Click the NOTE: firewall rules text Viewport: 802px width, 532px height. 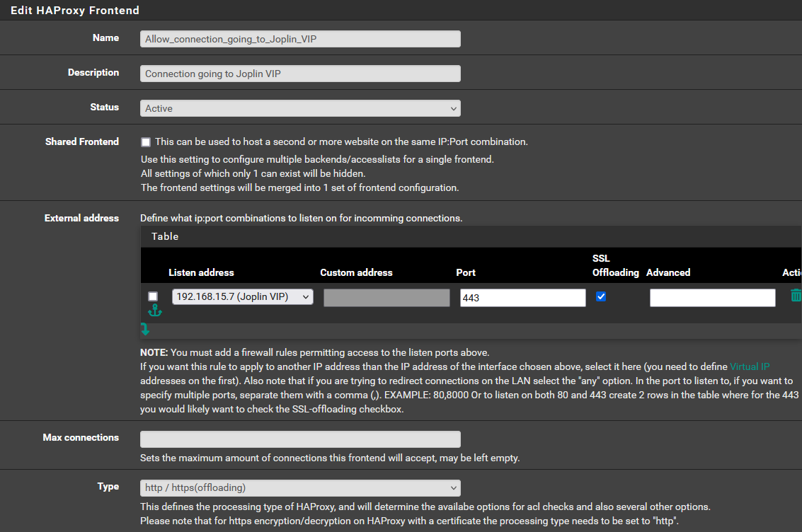click(314, 352)
